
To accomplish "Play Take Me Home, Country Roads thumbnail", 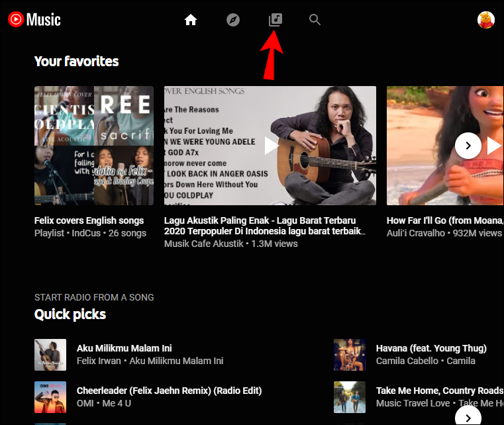I will 350,397.
